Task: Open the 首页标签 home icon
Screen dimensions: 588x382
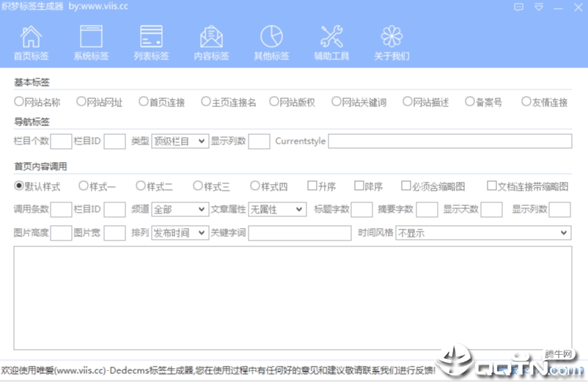Action: click(x=31, y=37)
